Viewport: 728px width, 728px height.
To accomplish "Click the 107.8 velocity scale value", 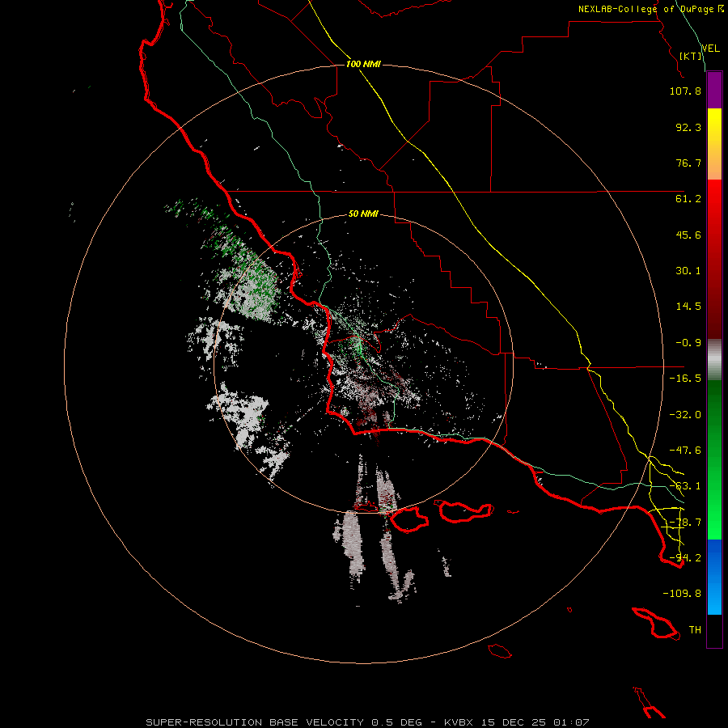I will click(x=685, y=91).
